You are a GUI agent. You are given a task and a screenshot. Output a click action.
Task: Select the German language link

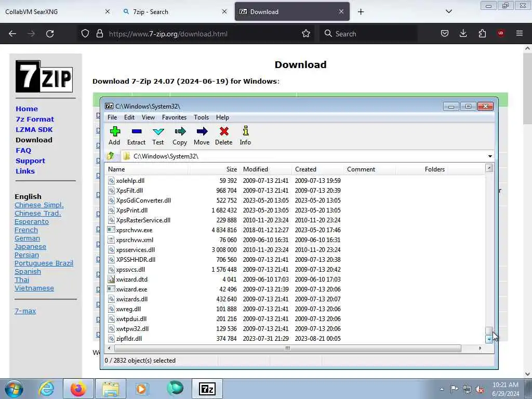[27, 238]
